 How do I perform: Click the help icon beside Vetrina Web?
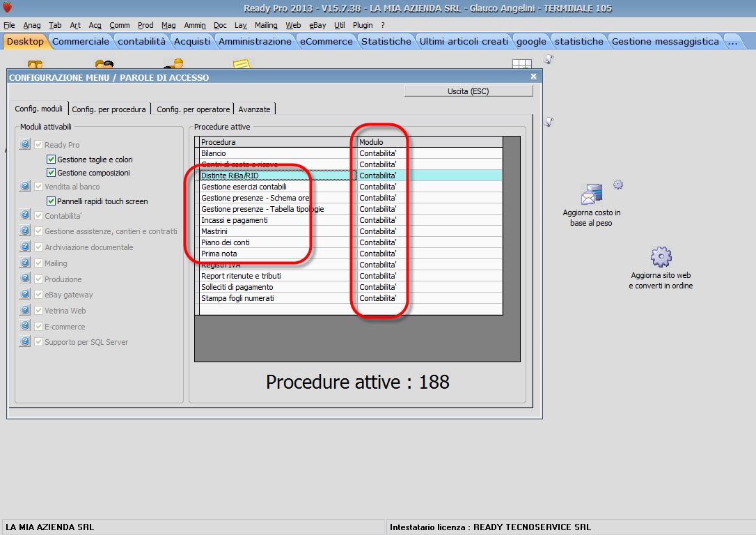point(25,310)
